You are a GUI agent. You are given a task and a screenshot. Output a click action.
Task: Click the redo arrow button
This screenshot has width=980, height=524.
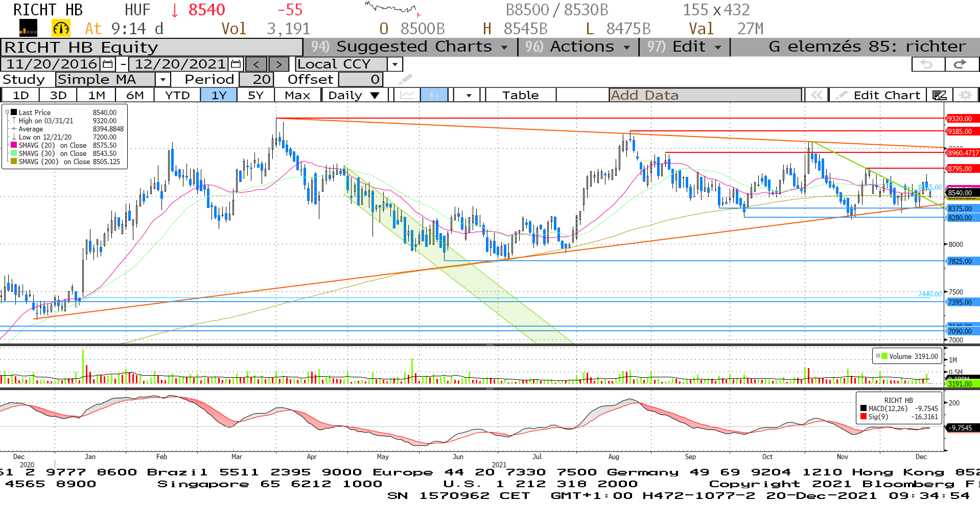coord(961,64)
